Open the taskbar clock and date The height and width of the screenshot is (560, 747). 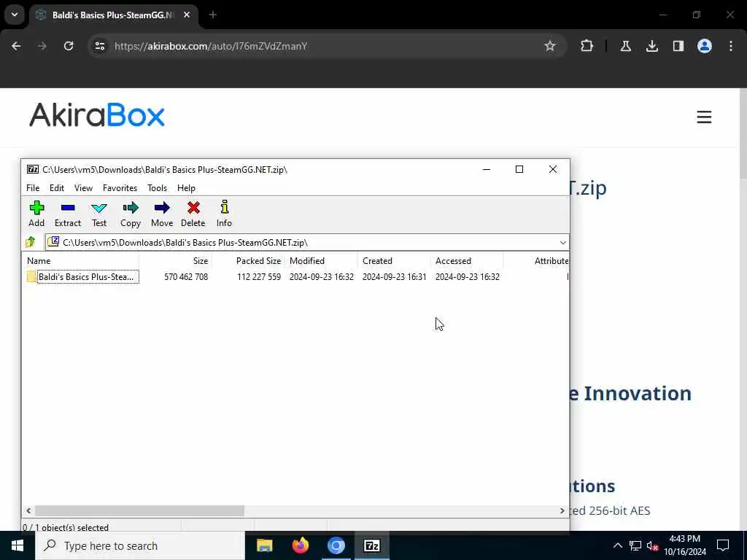[685, 545]
